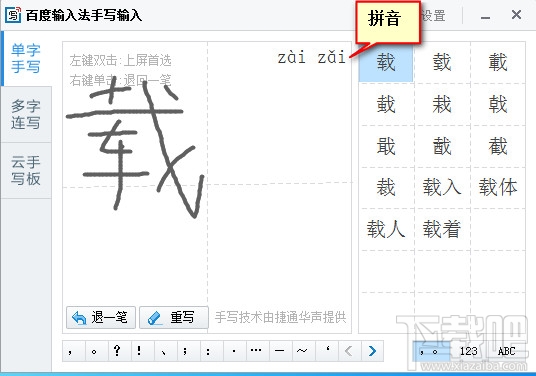Screen dimensions: 536x376
Task: Pick candidate character 裁
Action: 386,187
